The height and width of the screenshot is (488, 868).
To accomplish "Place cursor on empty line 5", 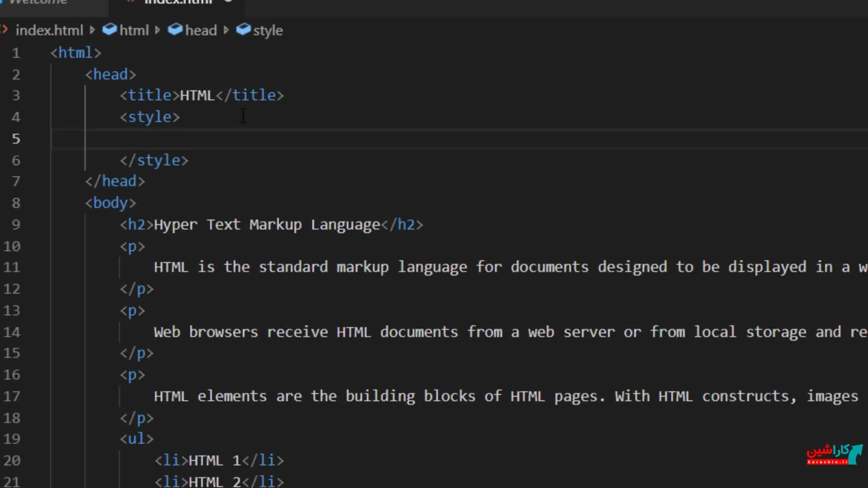I will [460, 139].
